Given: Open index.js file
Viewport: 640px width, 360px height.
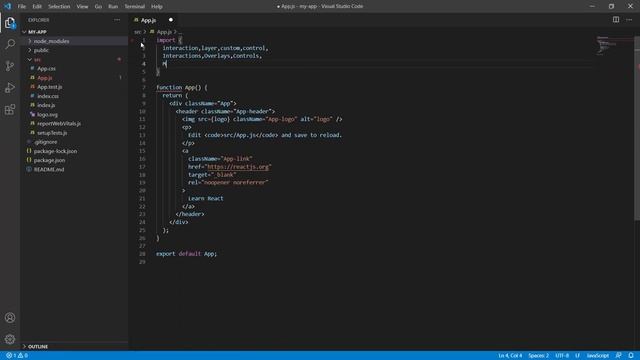Looking at the screenshot, I should point(46,105).
